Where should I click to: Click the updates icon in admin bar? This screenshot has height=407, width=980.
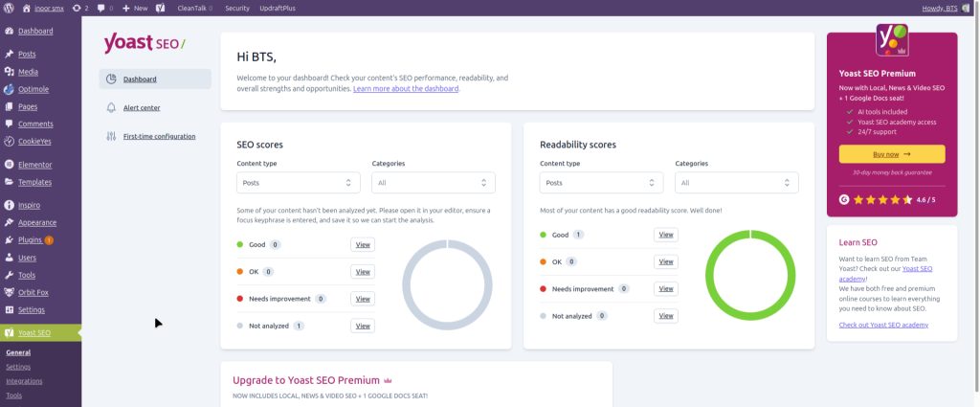point(77,8)
